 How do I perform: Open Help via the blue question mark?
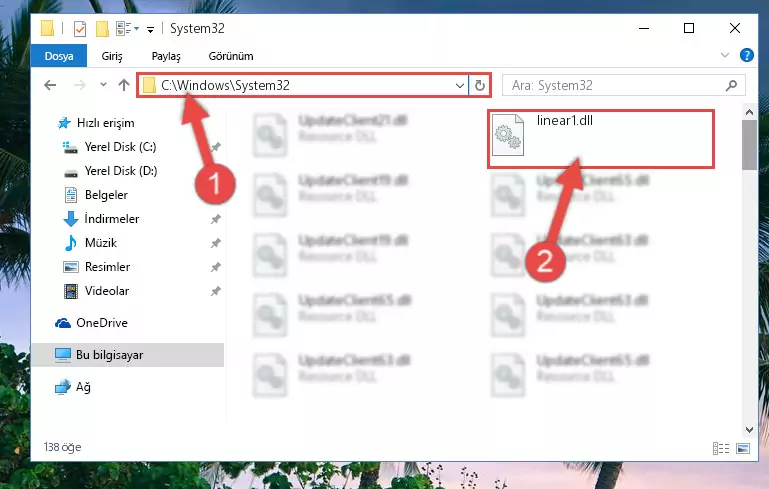pyautogui.click(x=746, y=55)
